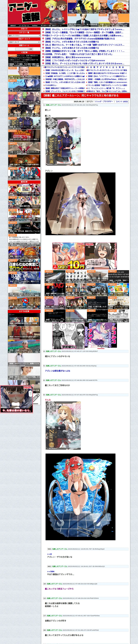This screenshot has width=138, height=644.
Task: Open the 日刊でニュース menu item
Action: coord(57,26)
